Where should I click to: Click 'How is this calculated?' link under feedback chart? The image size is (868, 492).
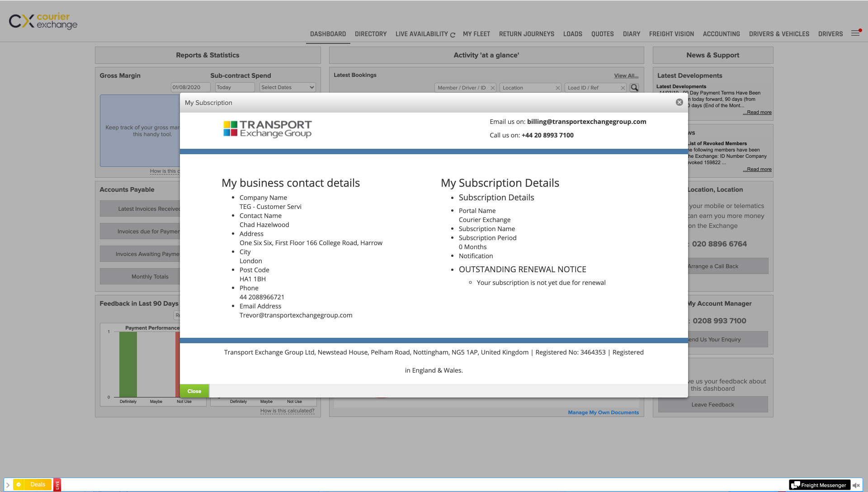(x=287, y=411)
